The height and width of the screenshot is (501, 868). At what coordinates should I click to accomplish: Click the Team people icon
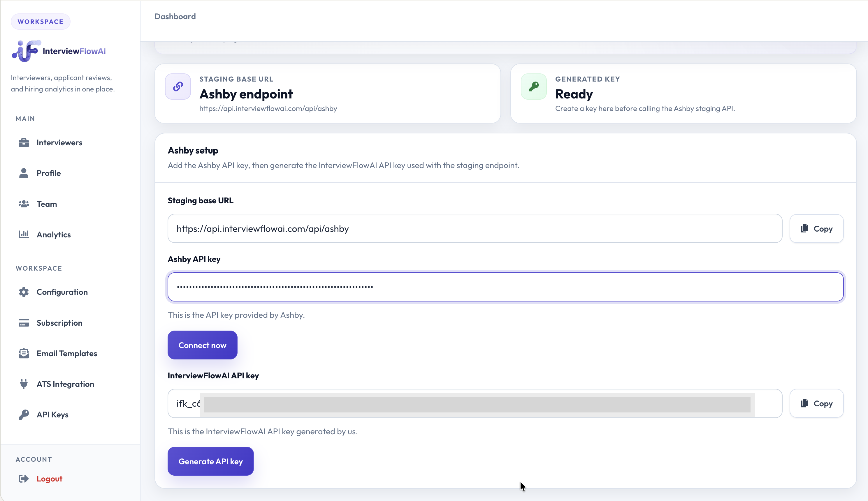23,204
